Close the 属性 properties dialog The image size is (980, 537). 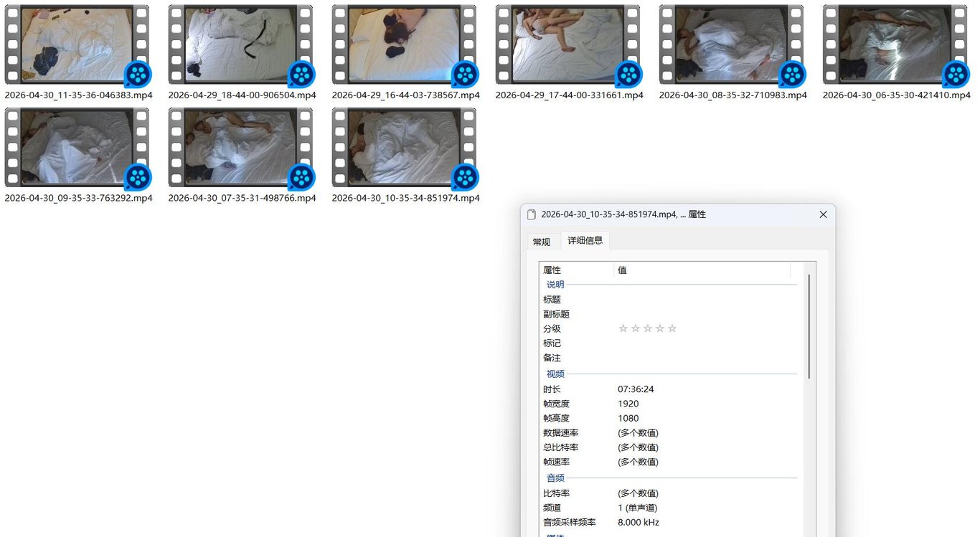point(823,214)
